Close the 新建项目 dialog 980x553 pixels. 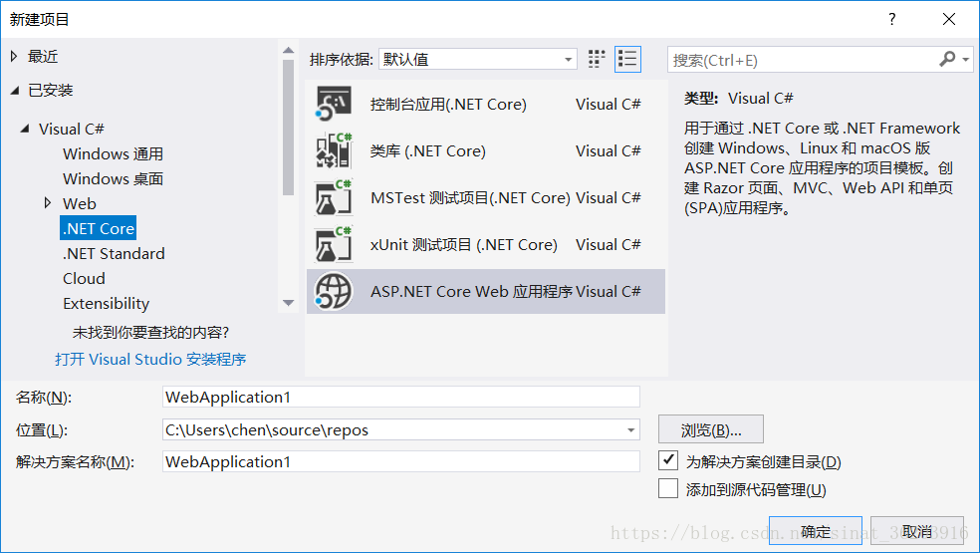949,19
